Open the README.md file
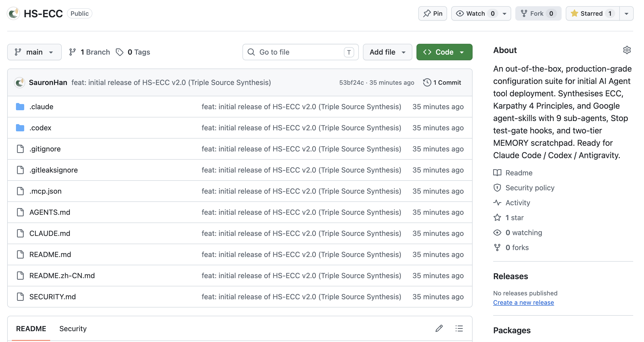644x342 pixels. coord(50,254)
